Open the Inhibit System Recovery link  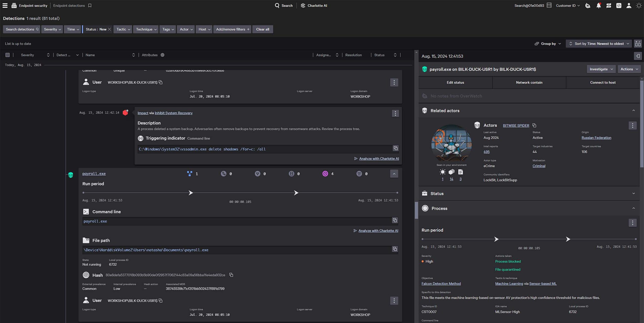[173, 113]
